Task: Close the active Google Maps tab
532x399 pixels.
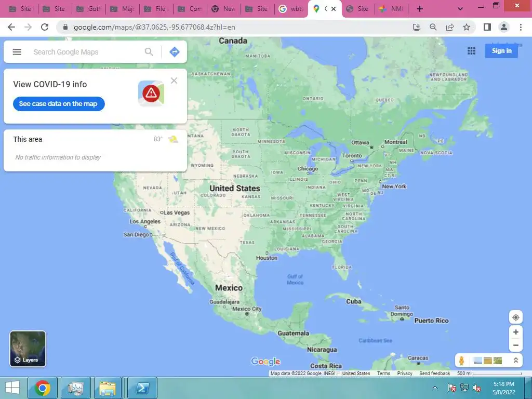Action: (x=334, y=9)
